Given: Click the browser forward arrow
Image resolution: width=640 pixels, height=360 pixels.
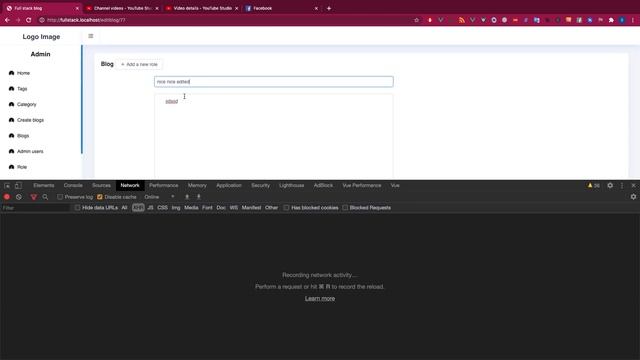Looking at the screenshot, I should tap(18, 20).
